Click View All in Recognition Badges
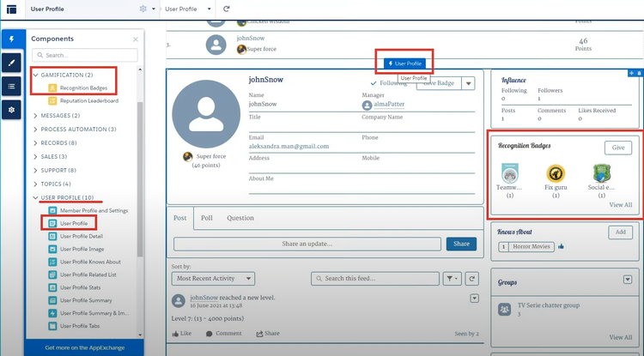Viewport: 644px width, 356px height. pos(621,205)
